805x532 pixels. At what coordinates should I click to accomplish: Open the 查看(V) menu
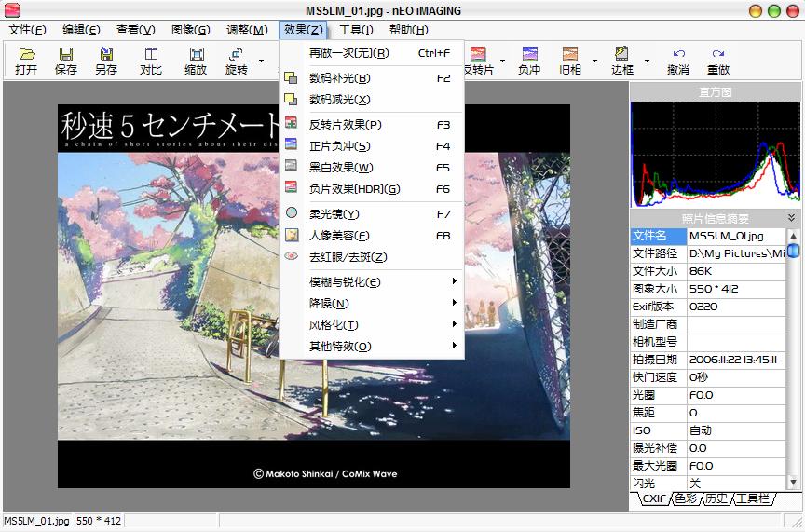135,30
